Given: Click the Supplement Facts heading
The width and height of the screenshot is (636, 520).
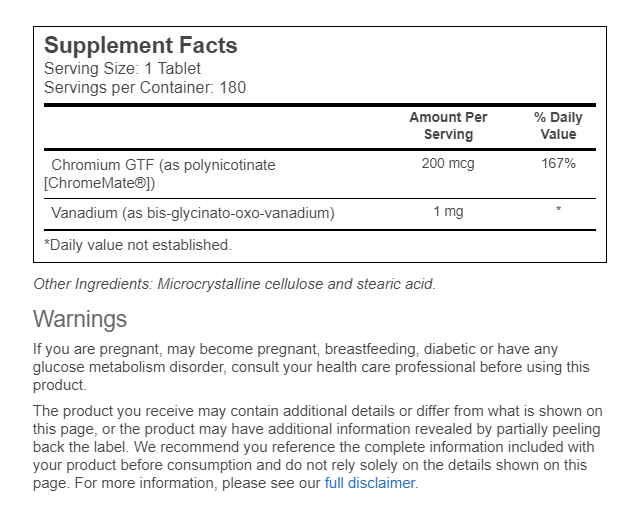Looking at the screenshot, I should (x=141, y=46).
